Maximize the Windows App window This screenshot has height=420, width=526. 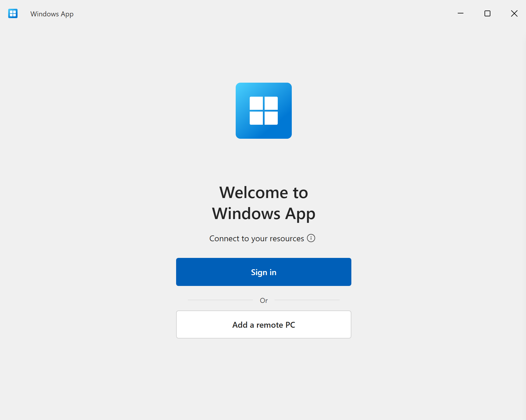tap(487, 13)
